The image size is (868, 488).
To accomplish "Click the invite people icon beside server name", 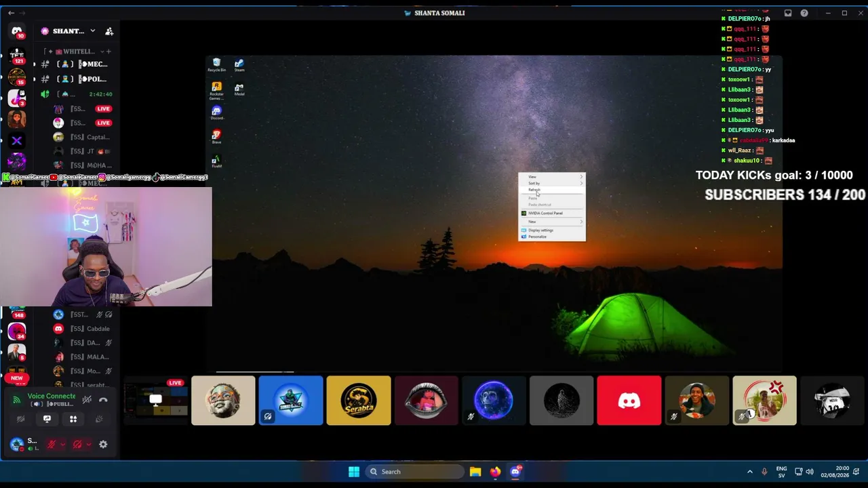I will pos(109,31).
